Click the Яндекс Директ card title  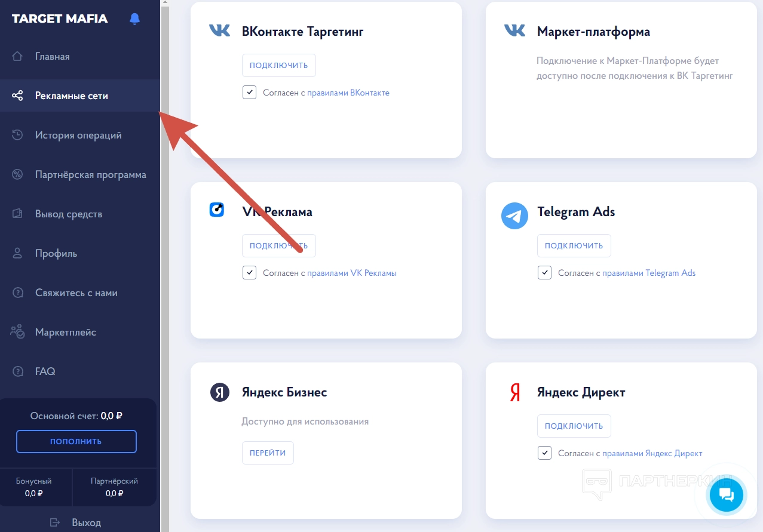[x=581, y=392]
